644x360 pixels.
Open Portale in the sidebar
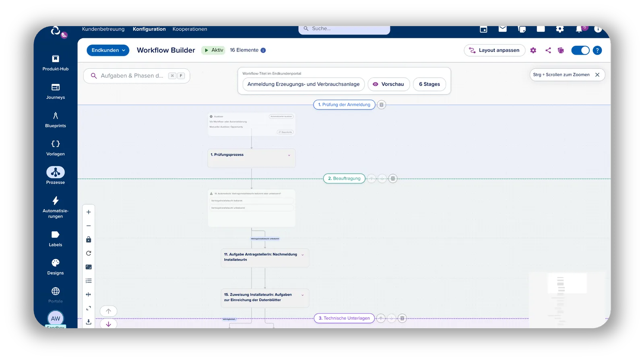pos(56,295)
